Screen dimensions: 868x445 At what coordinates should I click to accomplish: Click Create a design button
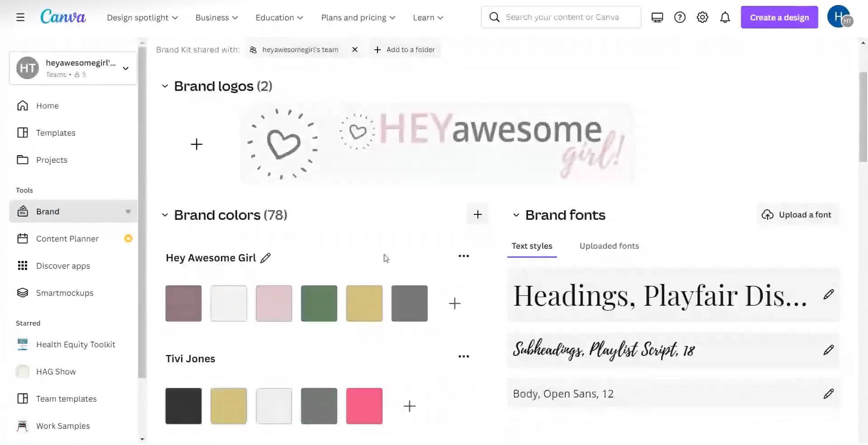coord(779,17)
